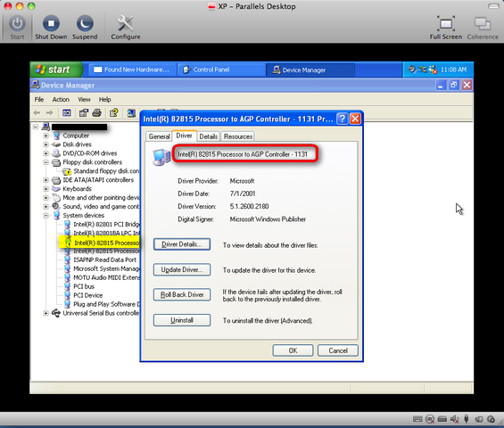Switch to Control Panel taskbar item

pos(221,70)
